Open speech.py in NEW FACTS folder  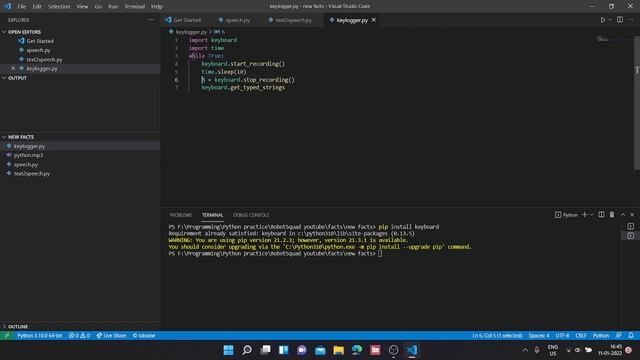point(26,164)
